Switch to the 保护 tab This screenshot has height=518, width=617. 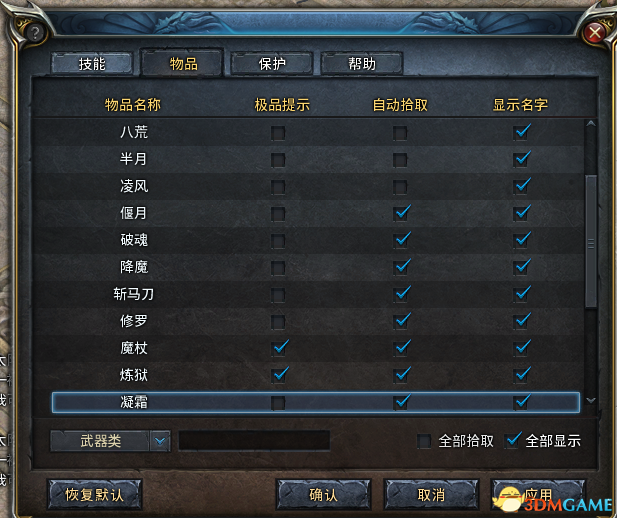click(272, 64)
